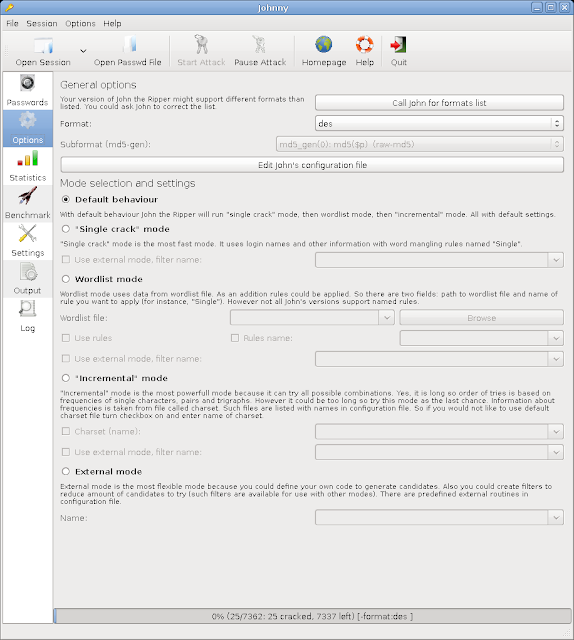Click the 'Subformat (md5-gen):' label
The width and height of the screenshot is (574, 640).
tap(105, 144)
